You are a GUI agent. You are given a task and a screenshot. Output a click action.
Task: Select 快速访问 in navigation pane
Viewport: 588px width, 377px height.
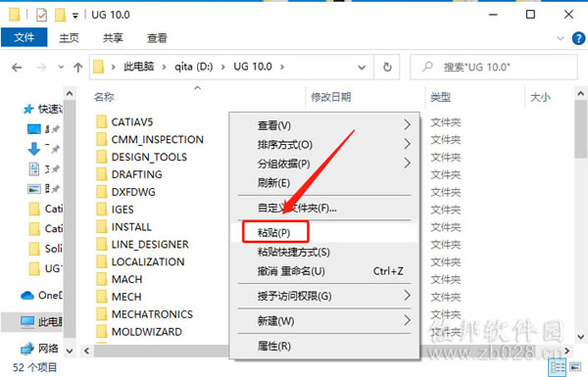click(43, 109)
